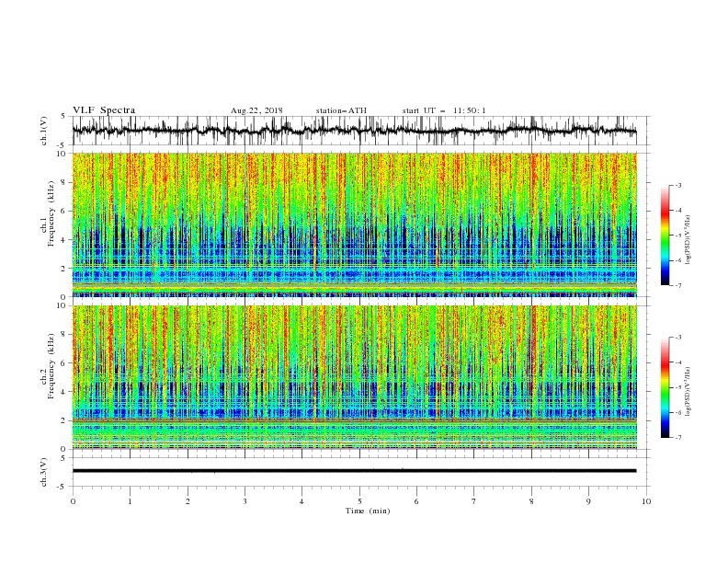Click the "0" tick on the time axis
The height and width of the screenshot is (563, 728).
(x=73, y=501)
